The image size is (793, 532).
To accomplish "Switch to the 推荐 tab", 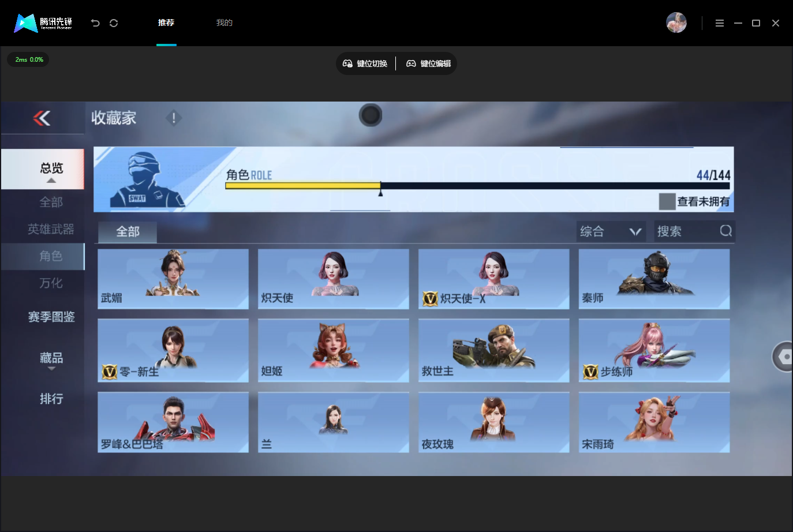I will point(166,23).
